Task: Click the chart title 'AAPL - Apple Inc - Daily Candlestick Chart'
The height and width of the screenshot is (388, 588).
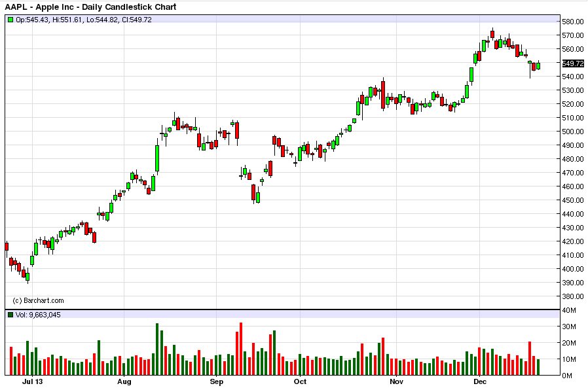Action: pos(90,7)
